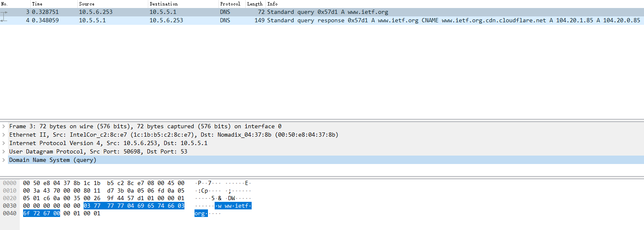
Task: Expand the User Datagram Protocol arrow
Action: pos(4,152)
